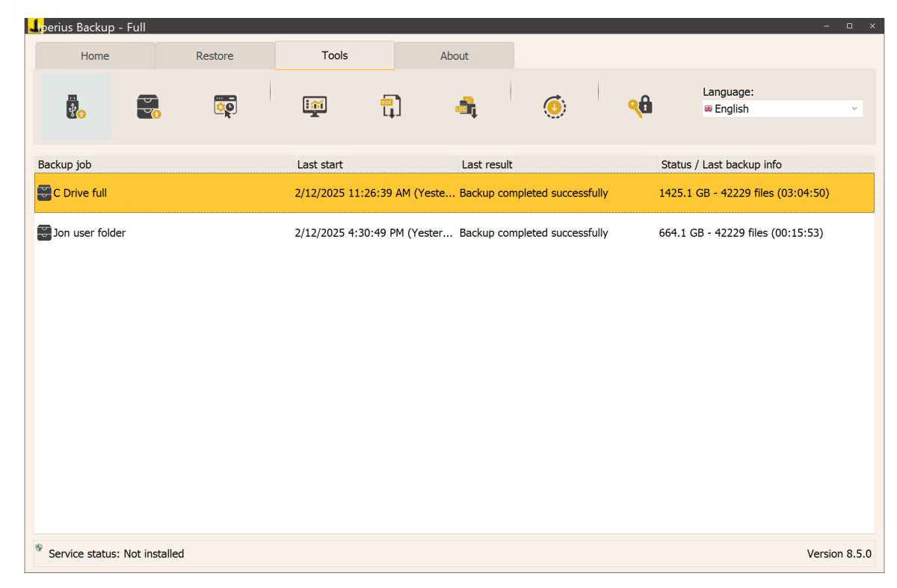The width and height of the screenshot is (897, 588).
Task: Open the monitor chart console icon
Action: (315, 107)
